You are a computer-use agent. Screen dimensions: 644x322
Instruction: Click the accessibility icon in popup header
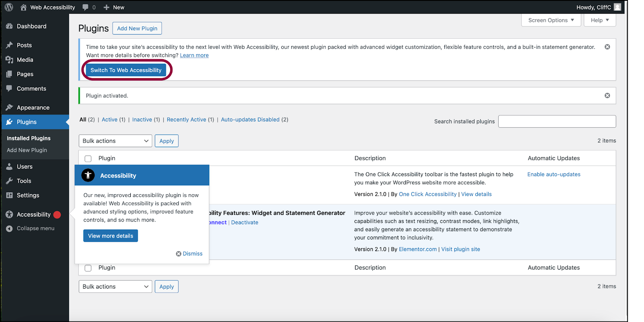click(x=88, y=175)
